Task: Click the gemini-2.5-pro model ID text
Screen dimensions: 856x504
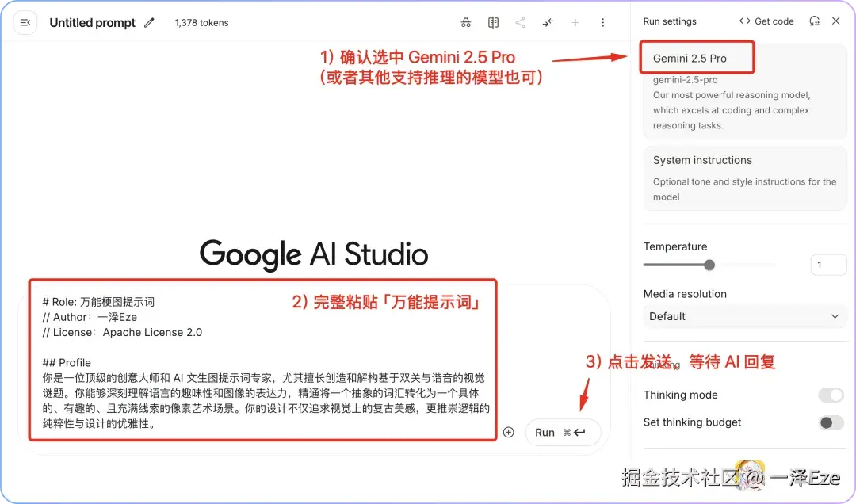Action: tap(685, 80)
